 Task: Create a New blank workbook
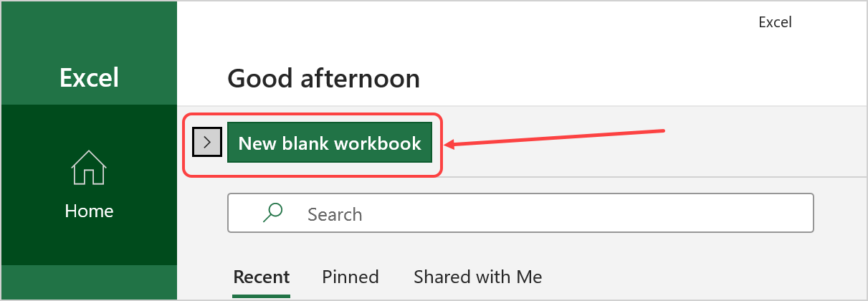coord(330,143)
